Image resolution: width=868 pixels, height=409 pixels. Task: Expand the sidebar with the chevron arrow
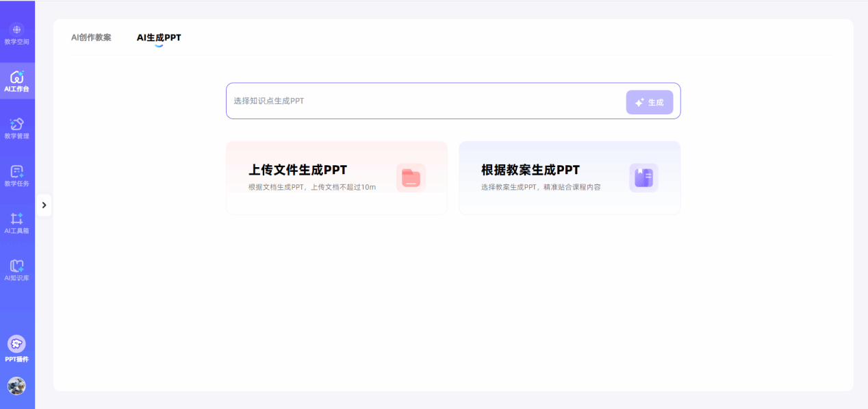coord(44,205)
